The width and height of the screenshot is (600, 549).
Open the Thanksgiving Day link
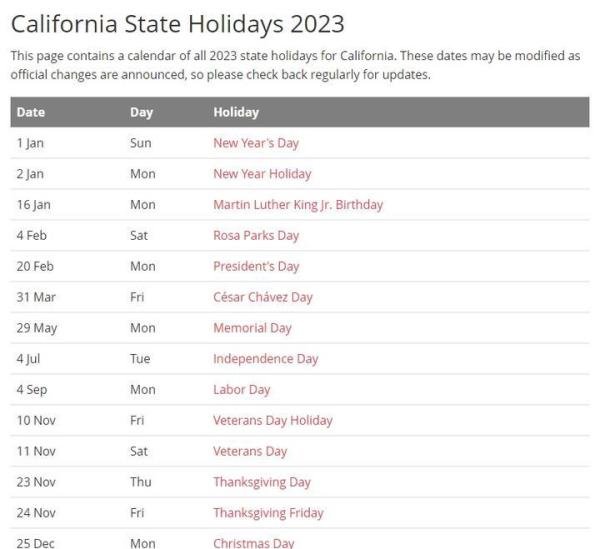pos(262,482)
